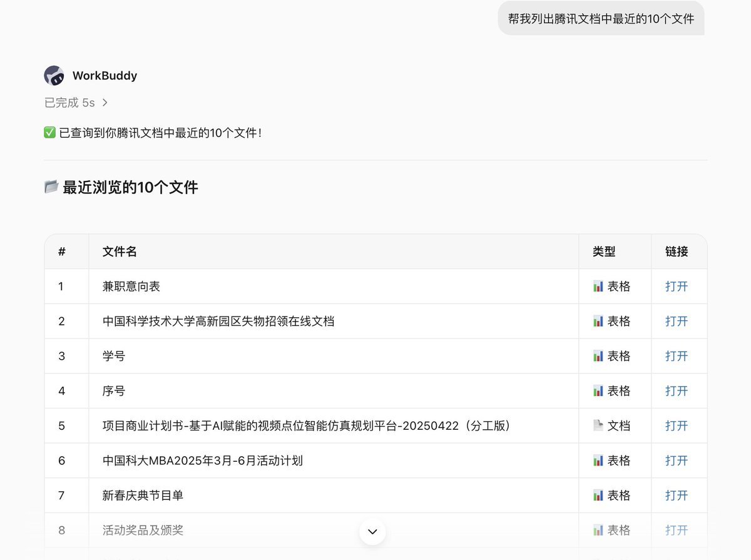Click the 已完成 5s status text
Screen dimensions: 751x560
(69, 103)
